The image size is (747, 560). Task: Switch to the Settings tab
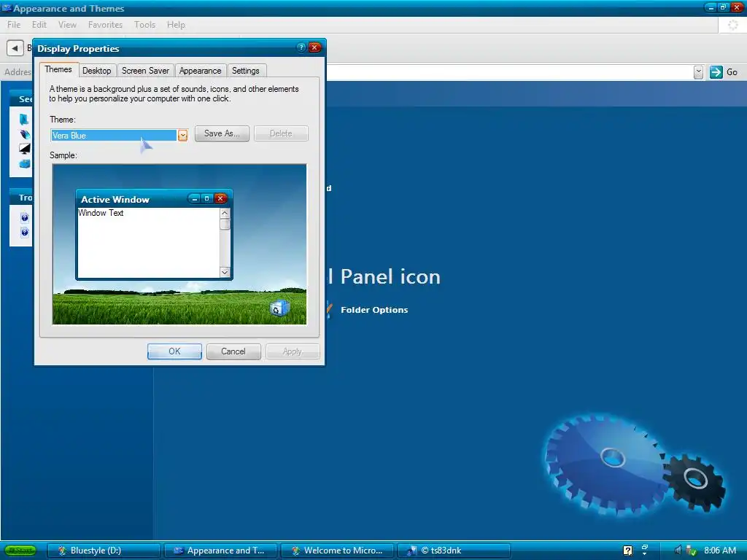(245, 71)
